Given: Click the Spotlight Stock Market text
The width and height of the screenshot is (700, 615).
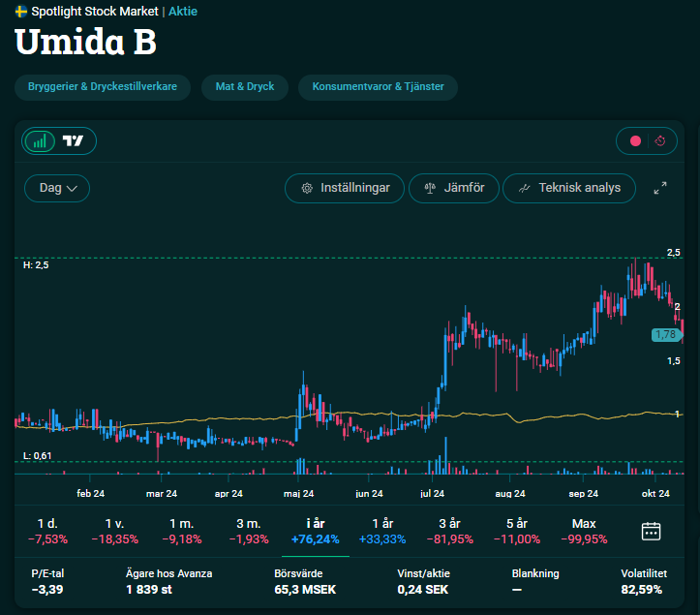Looking at the screenshot, I should tap(95, 12).
